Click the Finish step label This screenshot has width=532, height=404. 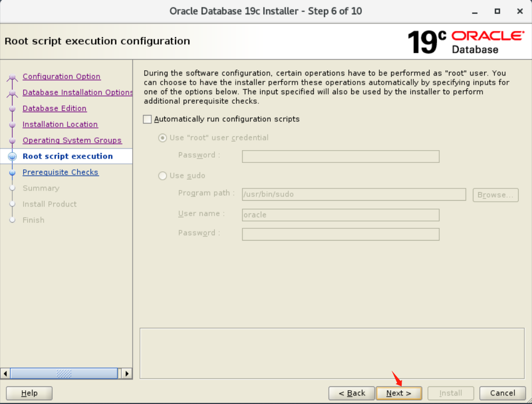coord(34,220)
